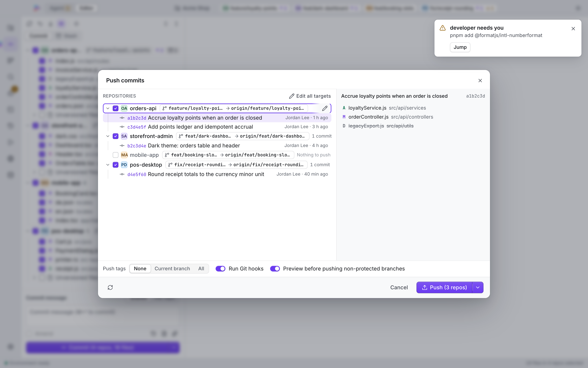This screenshot has width=588, height=368.
Task: Click the Push (3 repos) button
Action: (x=444, y=287)
